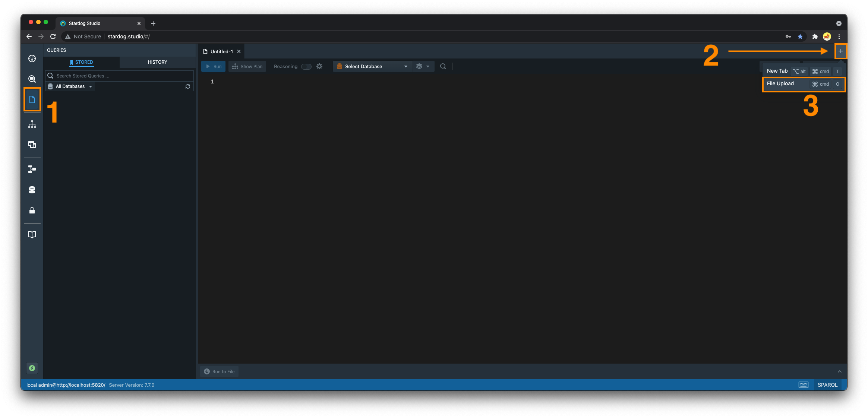Image resolution: width=868 pixels, height=418 pixels.
Task: Click the green connection status icon
Action: tap(32, 368)
